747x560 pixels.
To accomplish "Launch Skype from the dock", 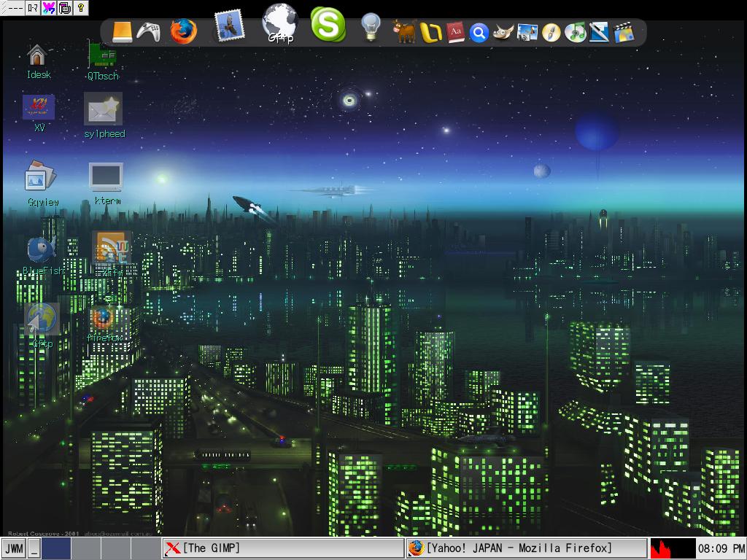I will pos(328,25).
